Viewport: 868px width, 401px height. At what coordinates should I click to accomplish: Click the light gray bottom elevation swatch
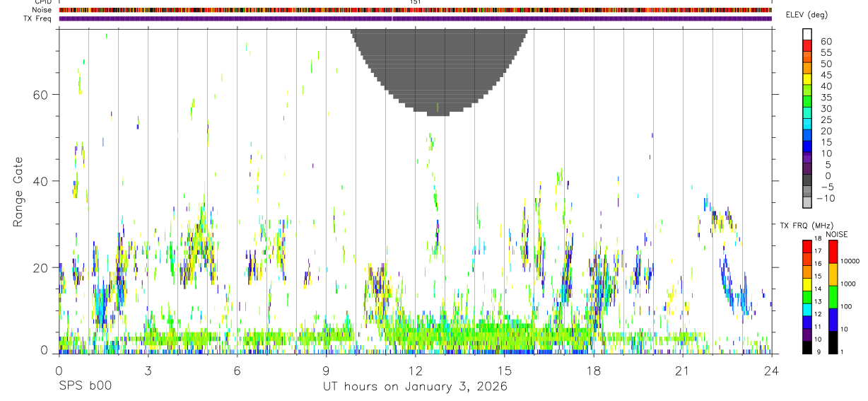click(807, 203)
